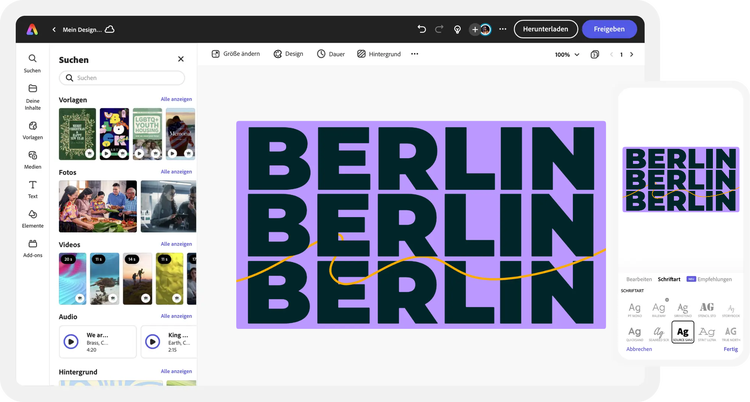Click the Freigeben button
Image resolution: width=750 pixels, height=402 pixels.
click(609, 29)
